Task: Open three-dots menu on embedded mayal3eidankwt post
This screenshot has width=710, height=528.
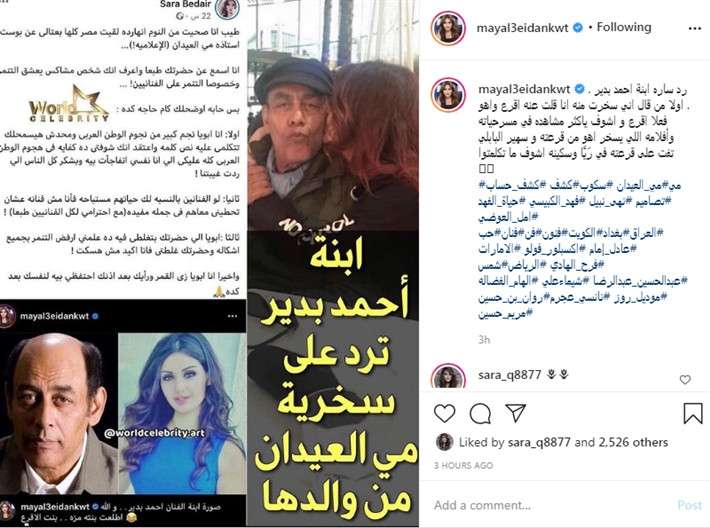Action: point(233,316)
